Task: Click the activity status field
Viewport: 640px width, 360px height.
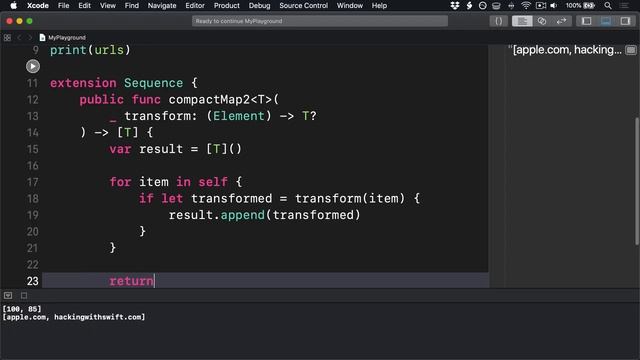Action: point(320,21)
